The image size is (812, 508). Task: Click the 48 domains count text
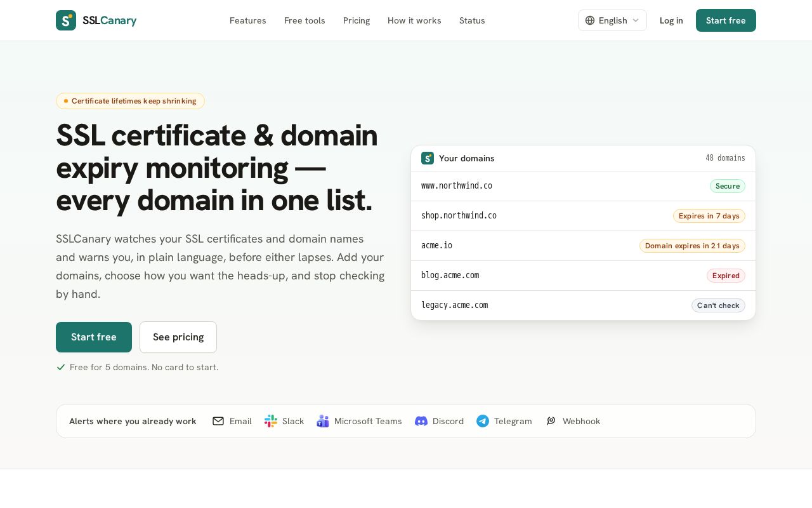pos(725,158)
